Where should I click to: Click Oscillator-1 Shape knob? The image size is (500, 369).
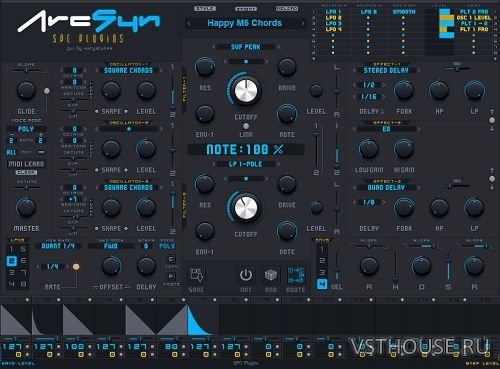pyautogui.click(x=111, y=90)
